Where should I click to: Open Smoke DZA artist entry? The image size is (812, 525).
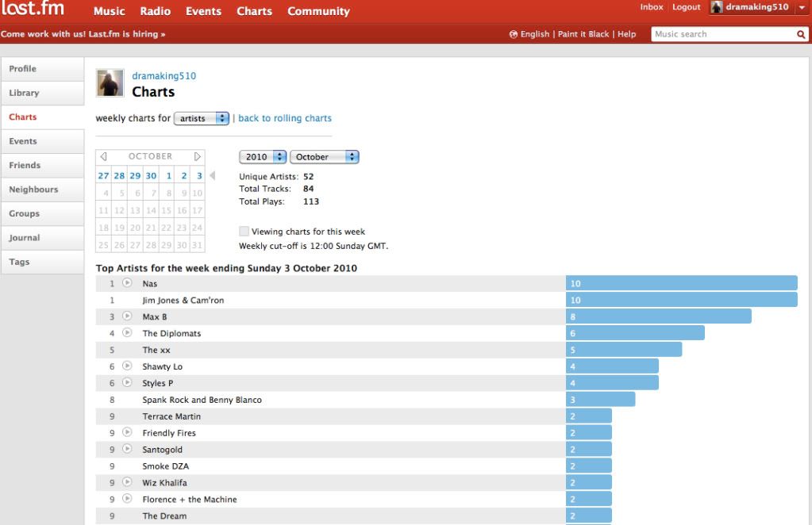pos(166,466)
